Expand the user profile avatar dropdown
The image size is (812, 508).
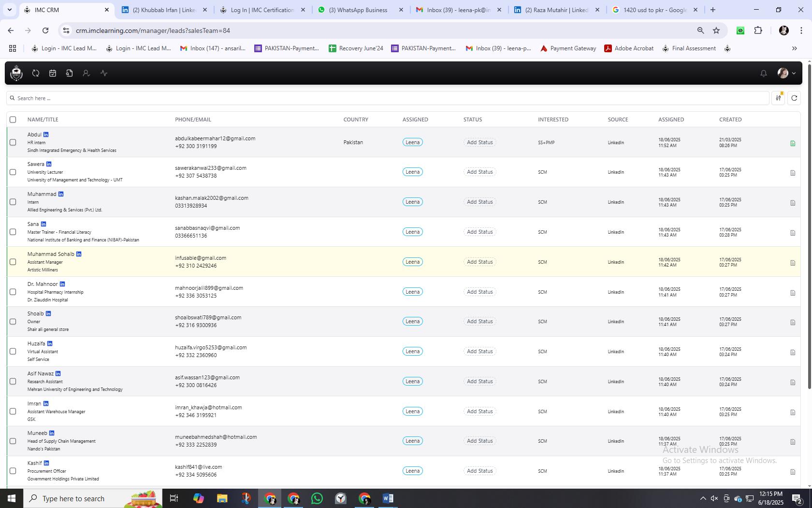(x=786, y=73)
